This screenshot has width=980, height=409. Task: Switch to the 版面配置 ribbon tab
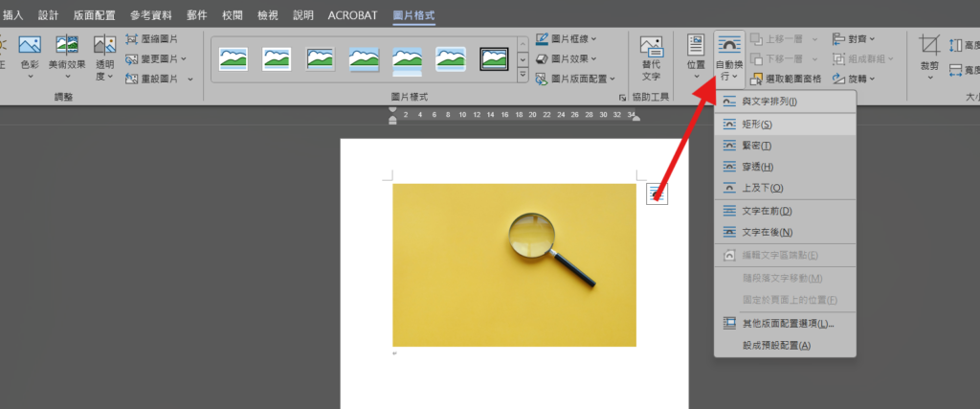point(95,15)
